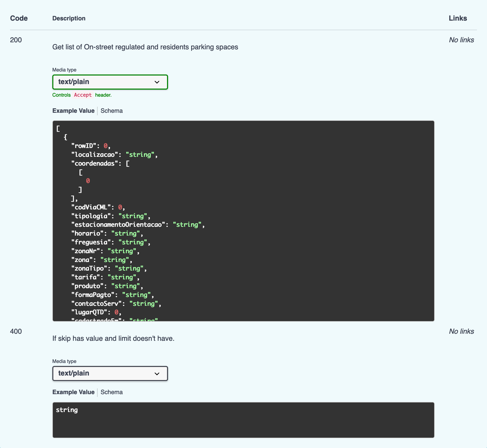Click the Media type label for 400
This screenshot has width=487, height=448.
click(64, 361)
